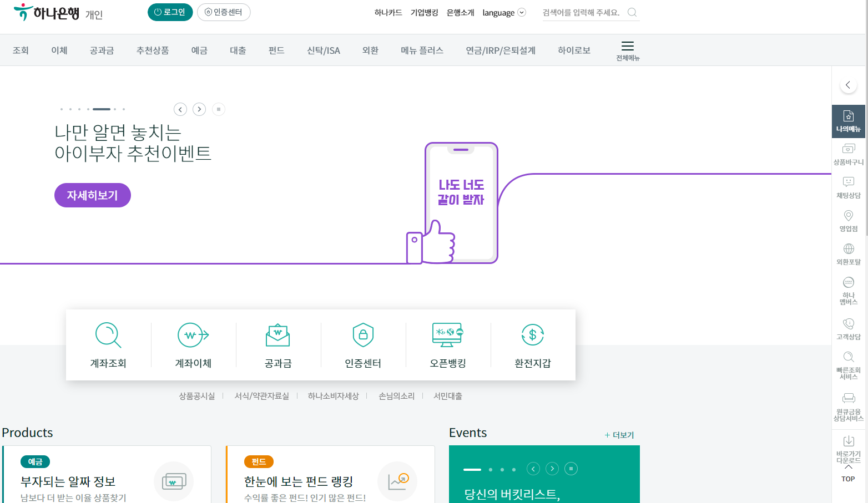Select the last main banner dot
The width and height of the screenshot is (868, 503).
point(124,109)
